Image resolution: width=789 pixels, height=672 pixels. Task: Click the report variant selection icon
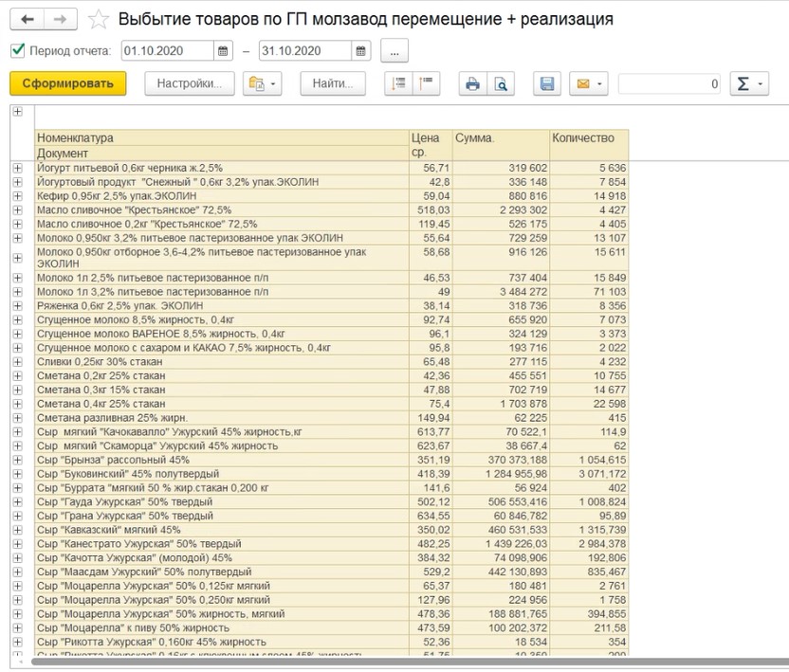tap(257, 83)
